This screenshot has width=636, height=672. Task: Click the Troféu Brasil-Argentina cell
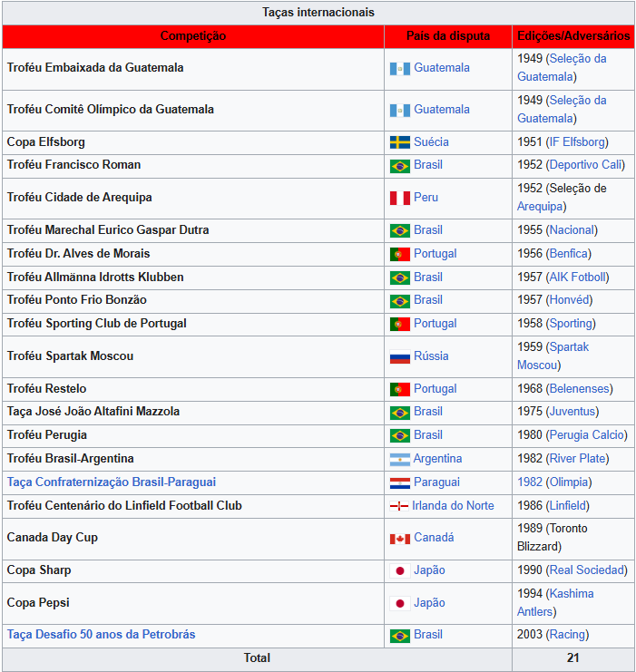[x=193, y=459]
